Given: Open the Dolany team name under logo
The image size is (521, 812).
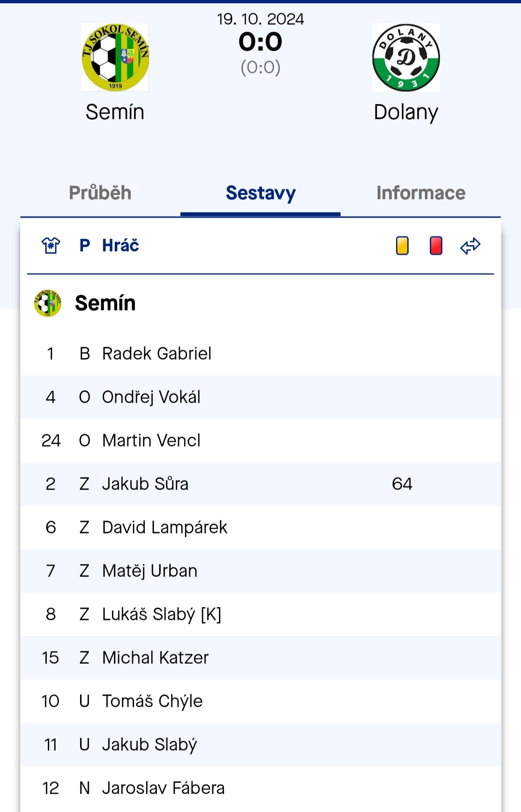Looking at the screenshot, I should [406, 113].
